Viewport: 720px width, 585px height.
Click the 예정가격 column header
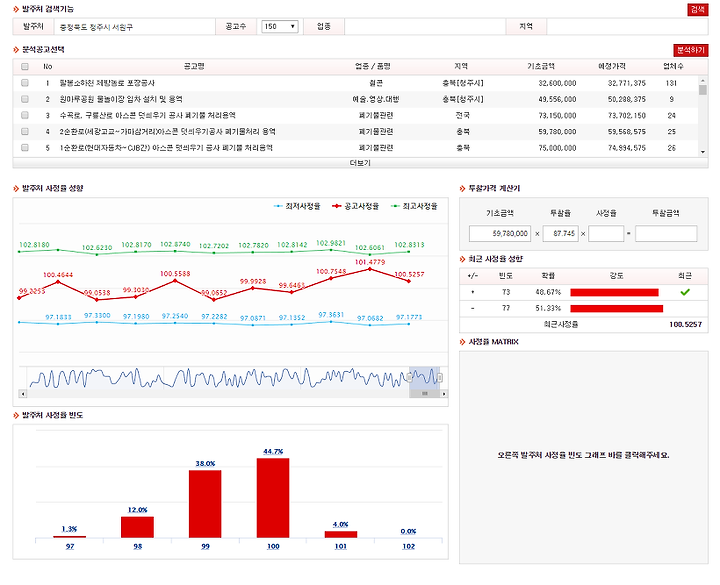click(612, 67)
